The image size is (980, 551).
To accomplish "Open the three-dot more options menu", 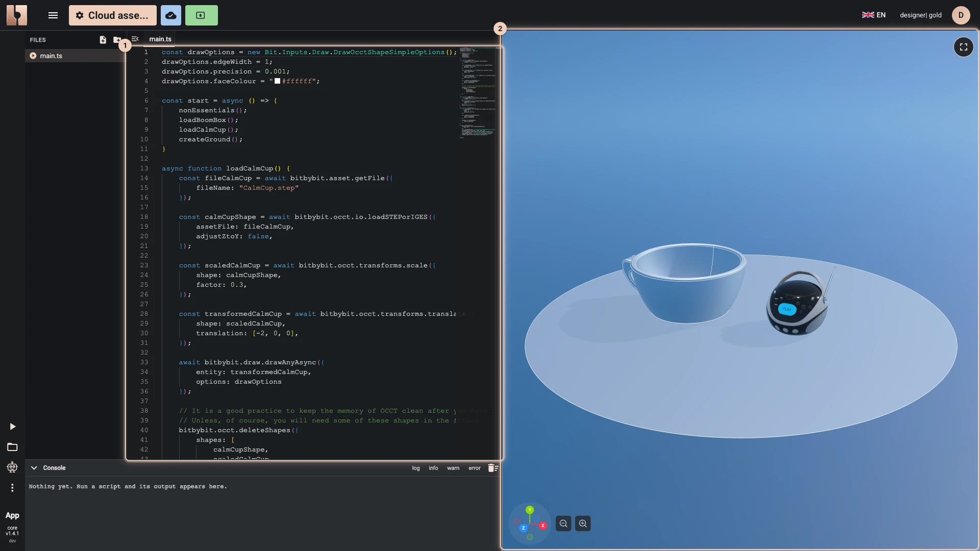I will click(13, 488).
